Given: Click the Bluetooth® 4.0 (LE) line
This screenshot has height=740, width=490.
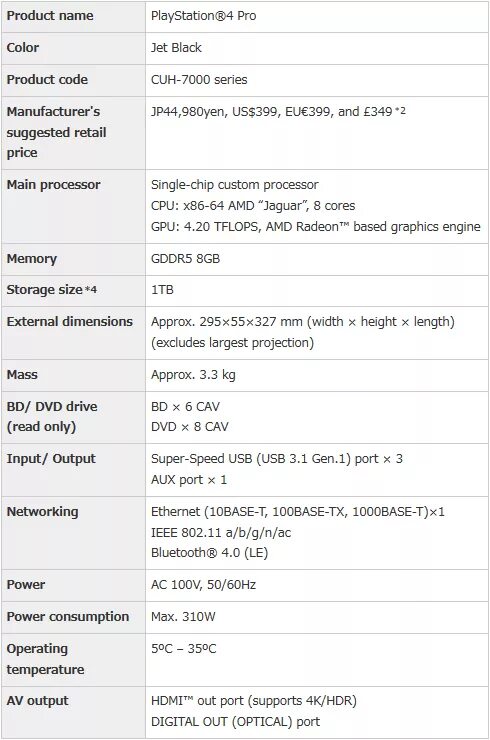Looking at the screenshot, I should pos(209,553).
